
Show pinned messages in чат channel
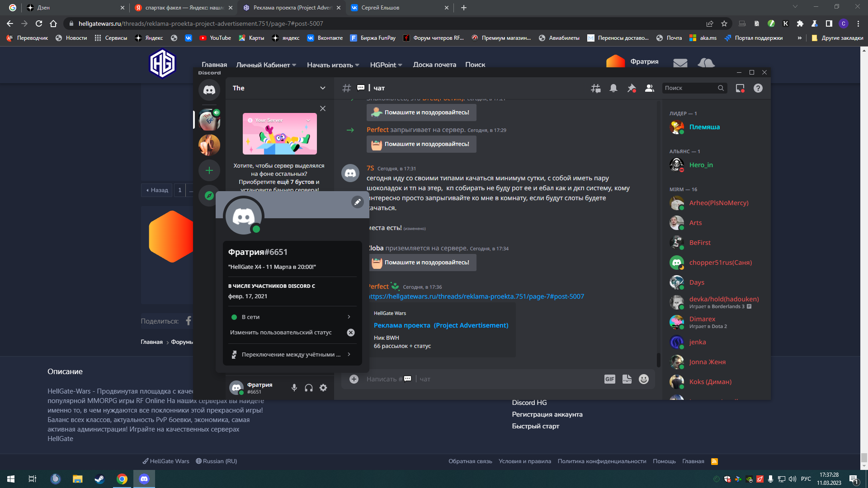click(632, 88)
